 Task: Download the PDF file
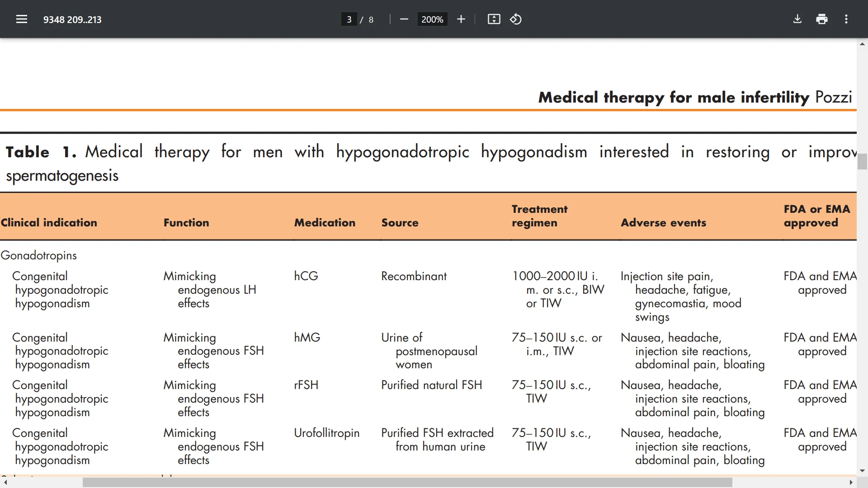point(797,19)
